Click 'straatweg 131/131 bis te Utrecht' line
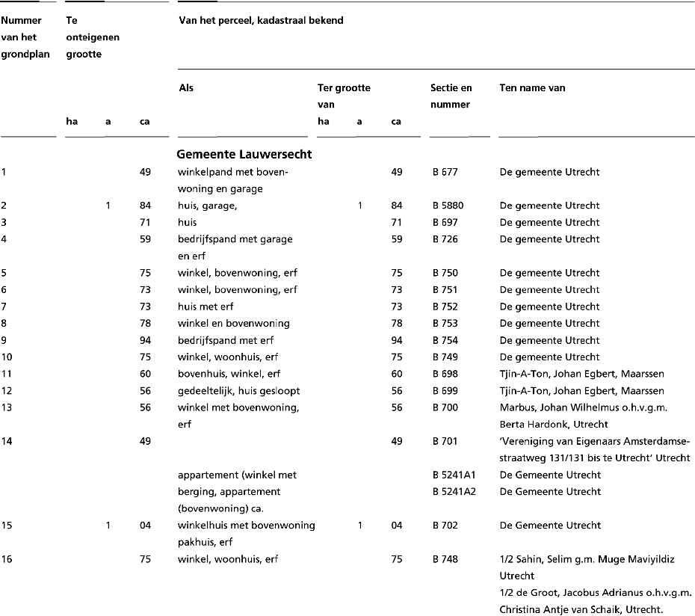 pyautogui.click(x=594, y=458)
